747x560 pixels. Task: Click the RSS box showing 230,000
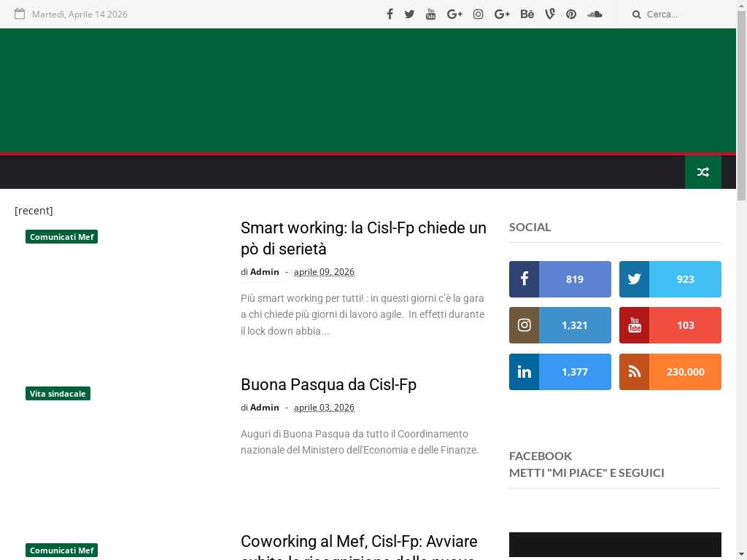coord(670,372)
